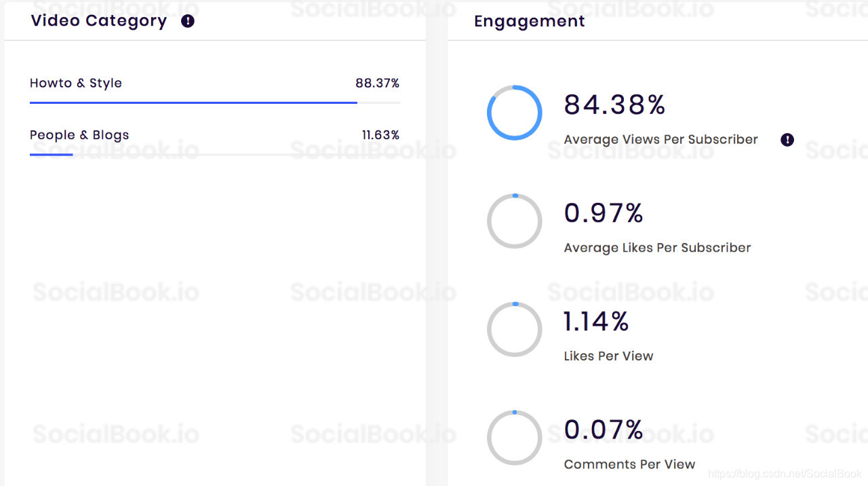Switch to the Video Category panel header
This screenshot has height=486, width=868.
coord(98,21)
